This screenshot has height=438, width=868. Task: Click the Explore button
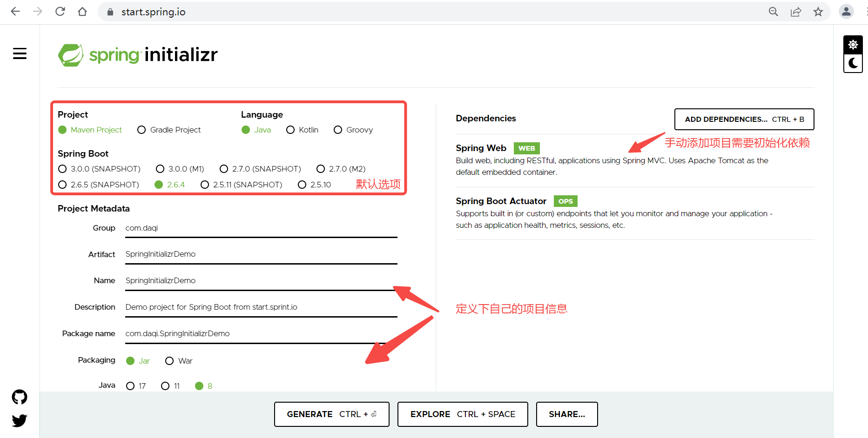tap(463, 414)
